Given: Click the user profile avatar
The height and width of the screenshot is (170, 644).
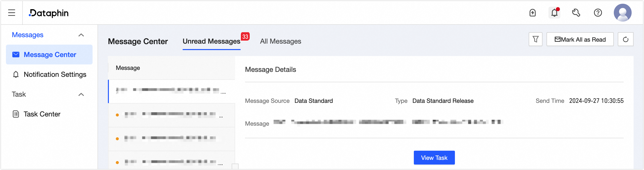Looking at the screenshot, I should click(623, 13).
